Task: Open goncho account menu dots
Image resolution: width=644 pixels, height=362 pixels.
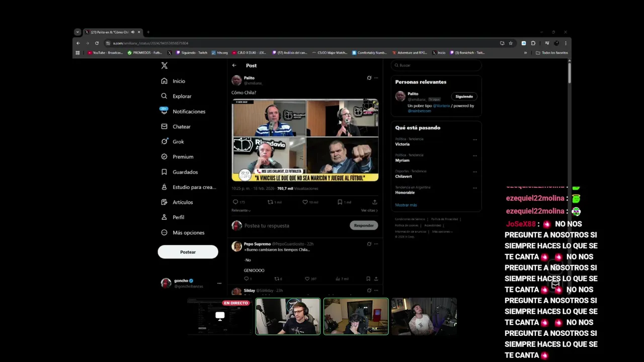Action: pyautogui.click(x=219, y=283)
